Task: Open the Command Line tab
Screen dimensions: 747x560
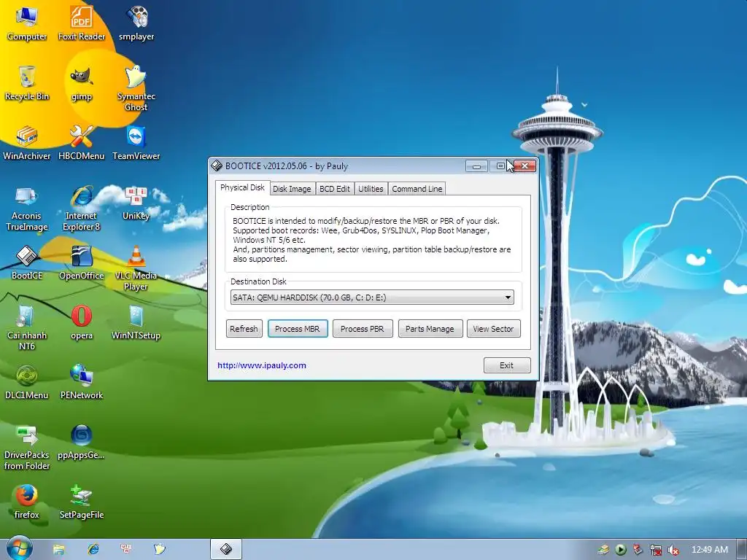Action: 417,189
